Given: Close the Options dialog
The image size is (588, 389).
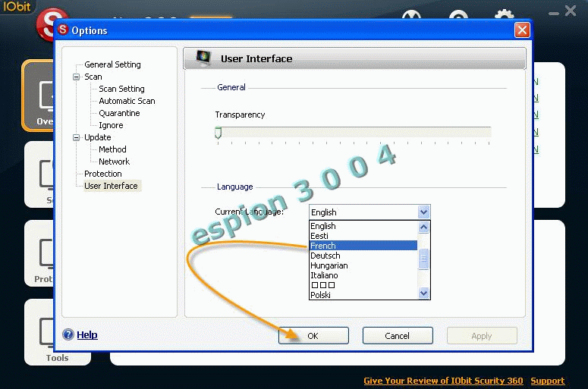Looking at the screenshot, I should coord(522,30).
